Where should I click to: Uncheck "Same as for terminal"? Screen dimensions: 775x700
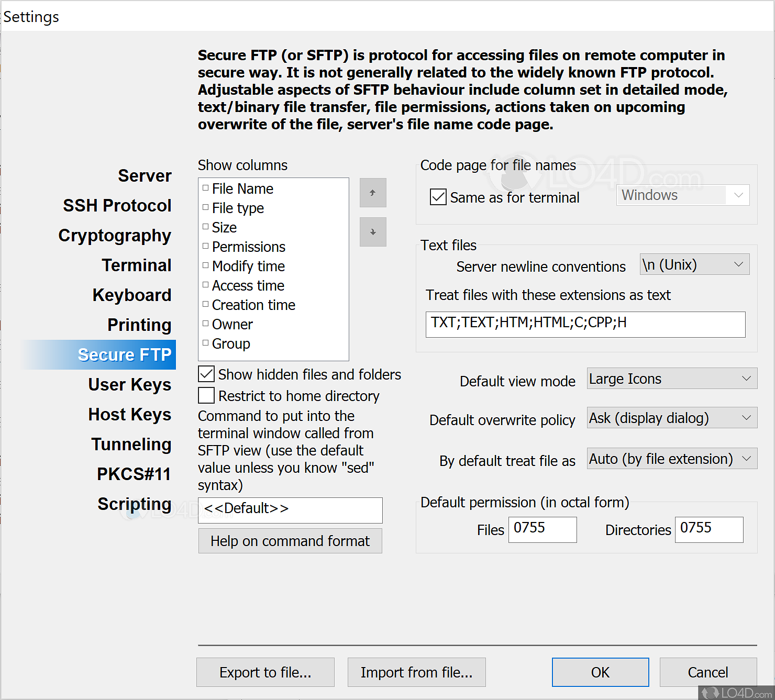click(438, 197)
